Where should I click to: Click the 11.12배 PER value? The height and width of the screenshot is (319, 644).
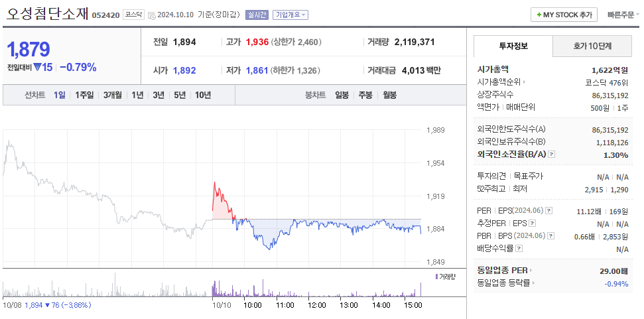[589, 212]
